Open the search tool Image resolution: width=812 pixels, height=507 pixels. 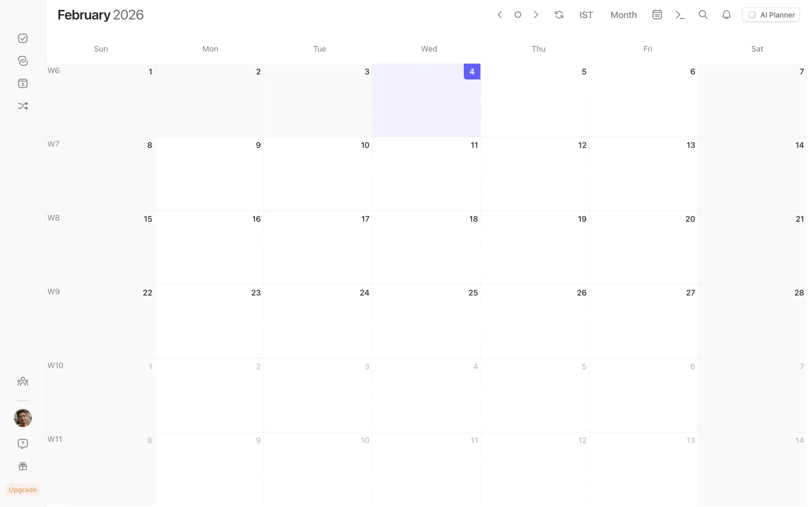(703, 15)
